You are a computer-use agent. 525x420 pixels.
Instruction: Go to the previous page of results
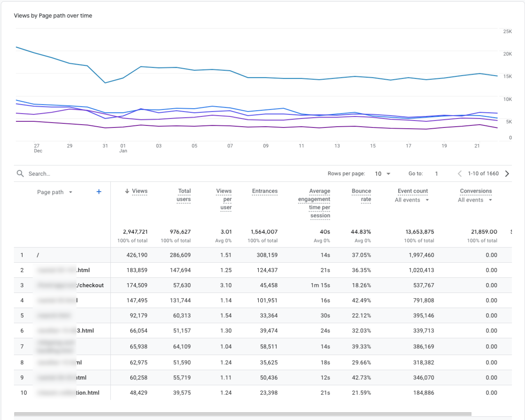[x=459, y=173]
